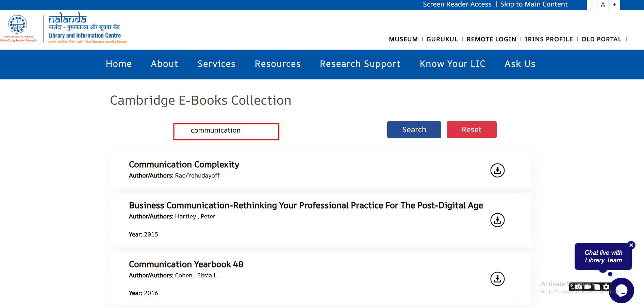Download the Communication Complexity e-book

coord(497,170)
